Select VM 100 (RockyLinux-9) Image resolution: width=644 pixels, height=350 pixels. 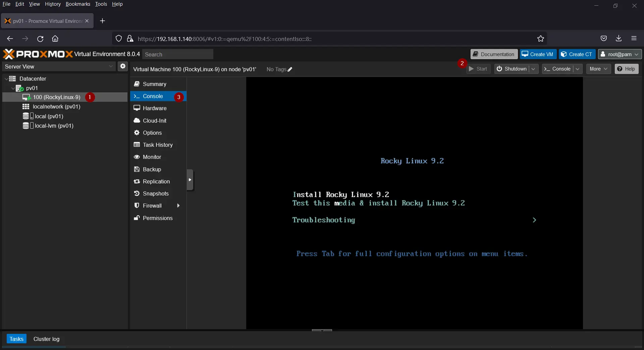click(64, 97)
